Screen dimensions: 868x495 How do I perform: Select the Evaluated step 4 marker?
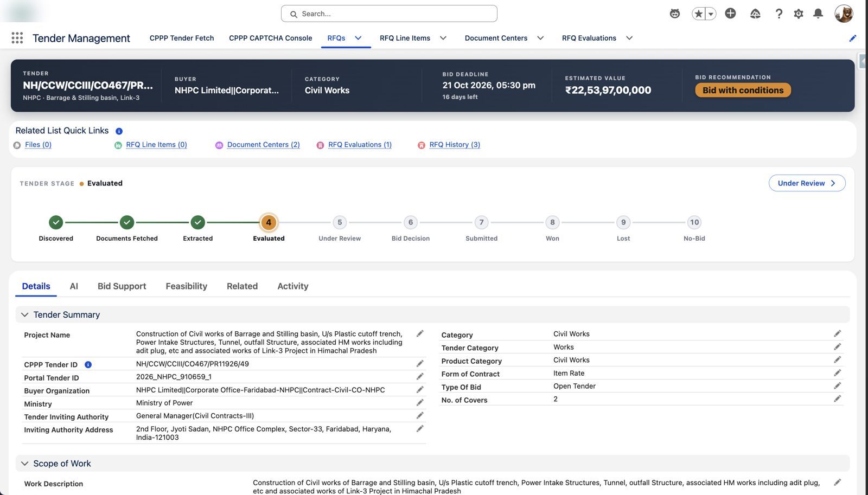click(x=269, y=222)
